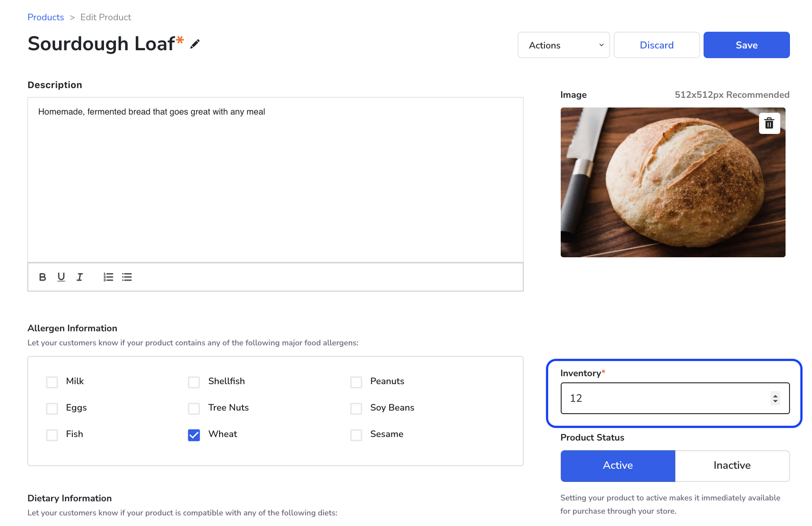Enable the Tree Nuts allergen checkbox
Screen dimensions: 812x526
pyautogui.click(x=194, y=408)
